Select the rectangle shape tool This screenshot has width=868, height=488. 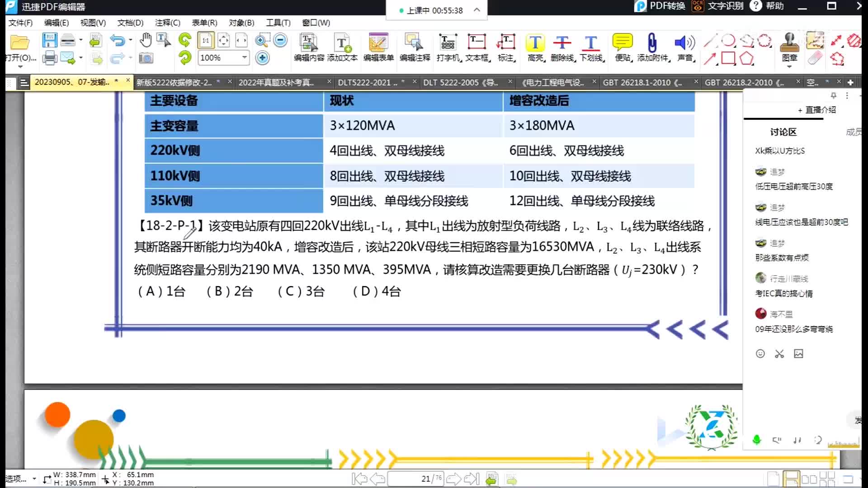[728, 58]
